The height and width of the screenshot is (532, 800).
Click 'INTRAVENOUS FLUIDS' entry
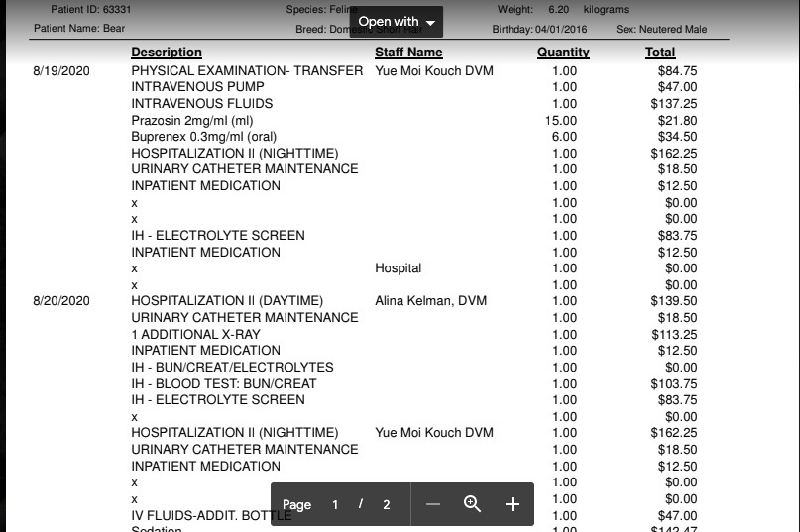(202, 104)
